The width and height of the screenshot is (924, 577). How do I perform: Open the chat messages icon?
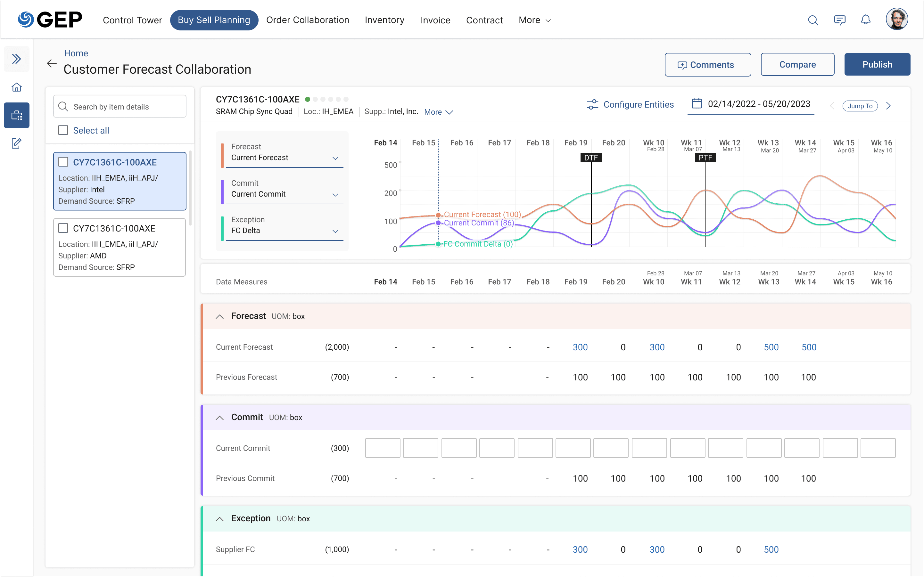click(x=840, y=20)
